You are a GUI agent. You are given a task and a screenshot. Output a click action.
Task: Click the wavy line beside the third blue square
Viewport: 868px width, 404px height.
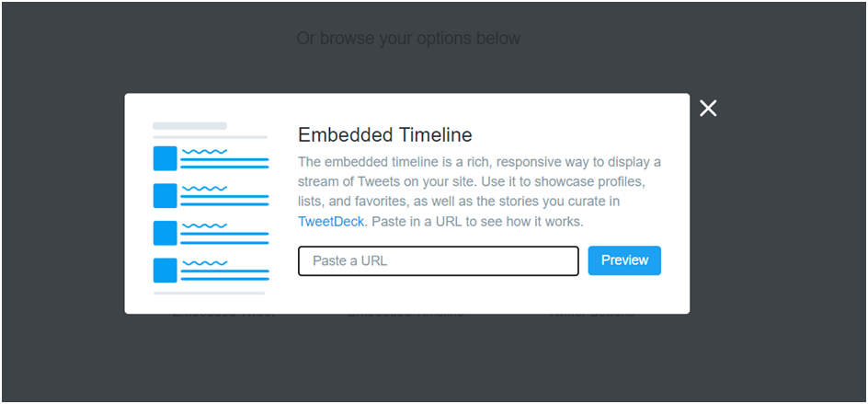203,225
